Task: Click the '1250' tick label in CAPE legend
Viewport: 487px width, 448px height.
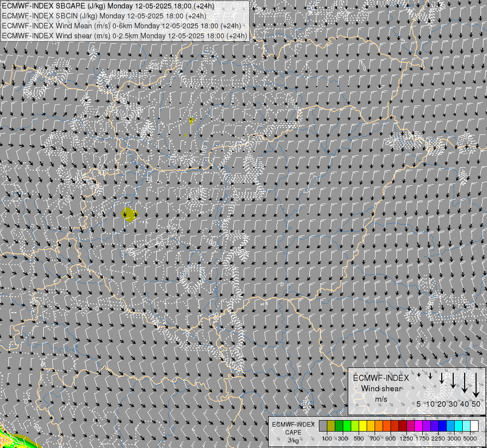Action: tap(406, 439)
